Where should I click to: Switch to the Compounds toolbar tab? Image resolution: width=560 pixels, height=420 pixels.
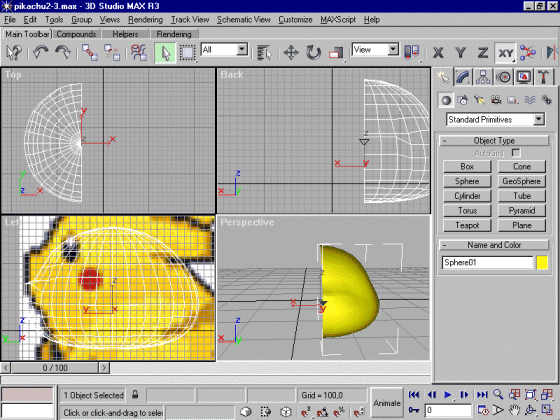(76, 34)
